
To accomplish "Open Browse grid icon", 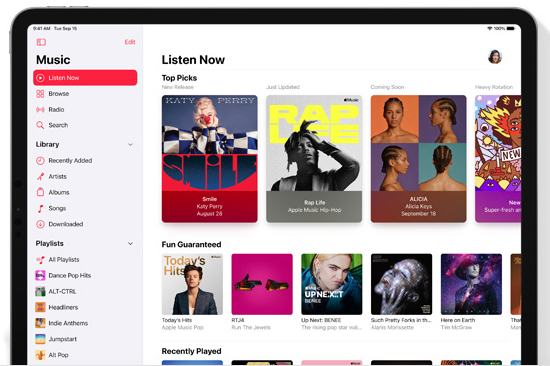I will 40,94.
